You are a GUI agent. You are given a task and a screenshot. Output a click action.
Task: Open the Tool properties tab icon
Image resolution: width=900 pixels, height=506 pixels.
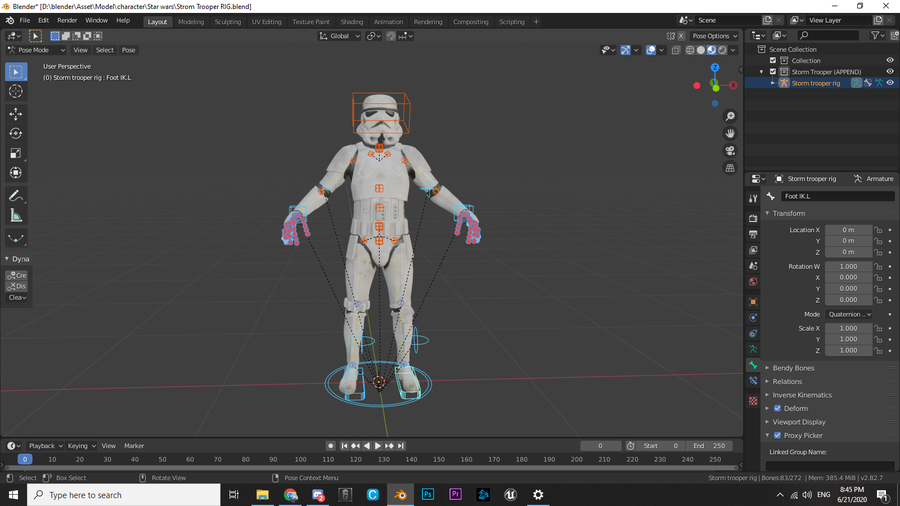click(x=753, y=198)
